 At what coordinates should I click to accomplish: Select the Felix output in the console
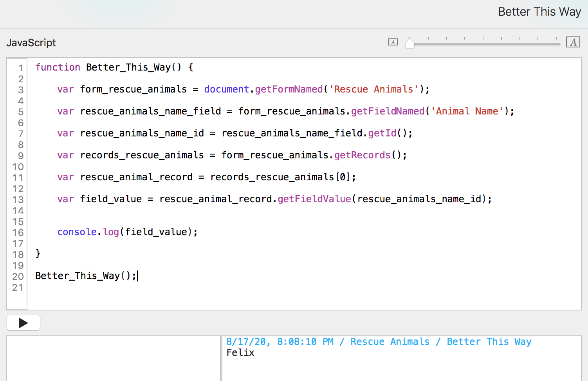[x=240, y=353]
